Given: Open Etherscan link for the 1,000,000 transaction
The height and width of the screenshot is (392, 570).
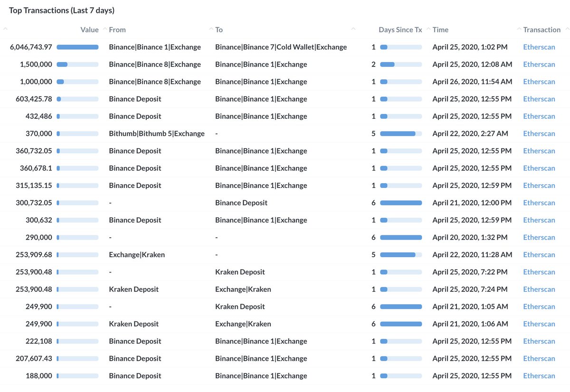Looking at the screenshot, I should coord(539,82).
